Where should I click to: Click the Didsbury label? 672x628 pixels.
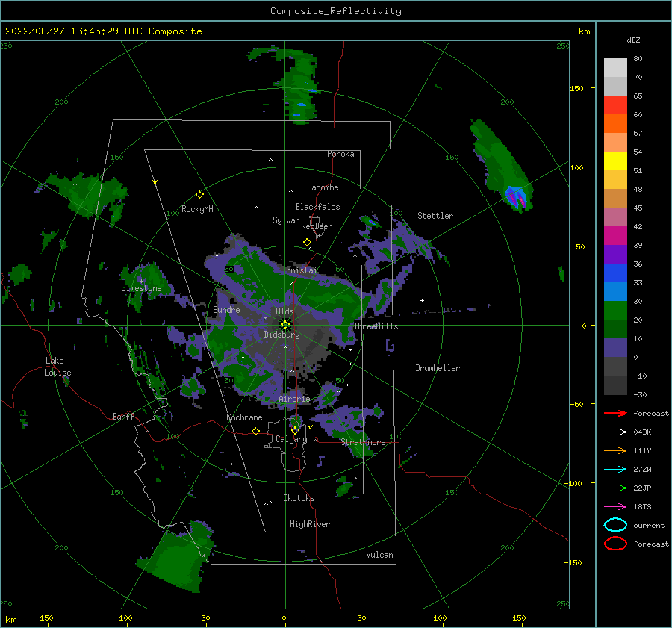pyautogui.click(x=281, y=335)
